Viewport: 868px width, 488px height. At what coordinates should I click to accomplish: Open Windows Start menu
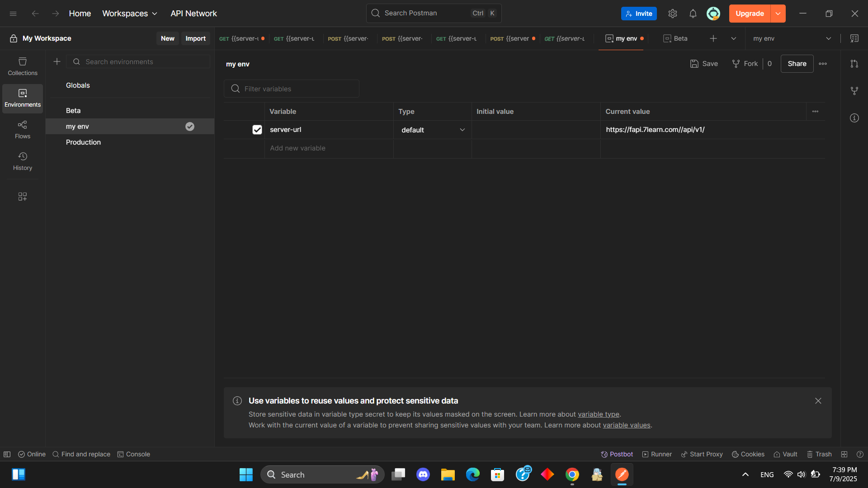[x=246, y=474]
